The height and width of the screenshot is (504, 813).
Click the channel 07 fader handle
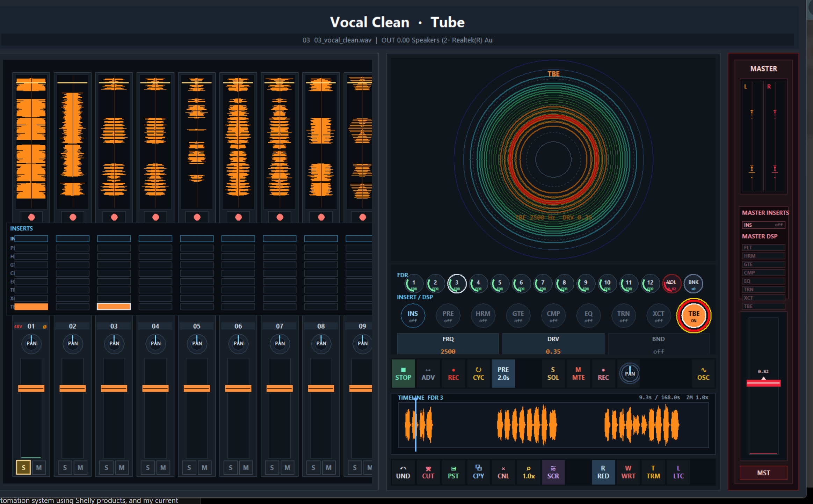click(280, 388)
